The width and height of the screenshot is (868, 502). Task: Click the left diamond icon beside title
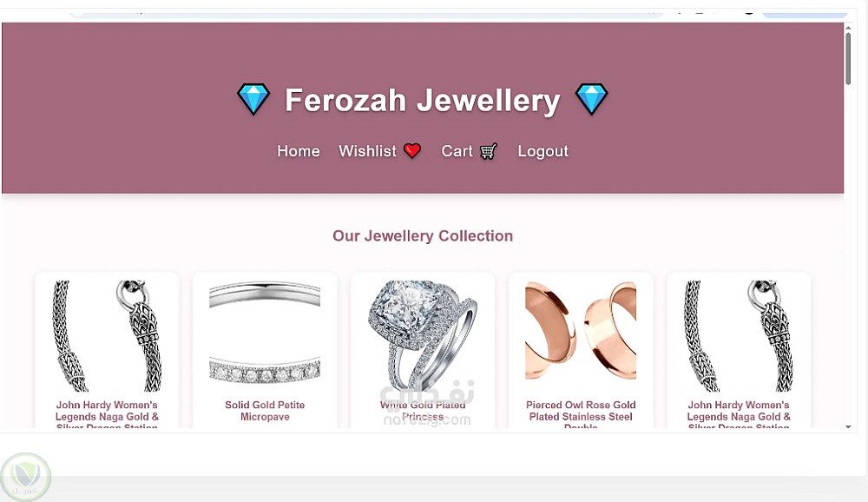click(x=253, y=99)
